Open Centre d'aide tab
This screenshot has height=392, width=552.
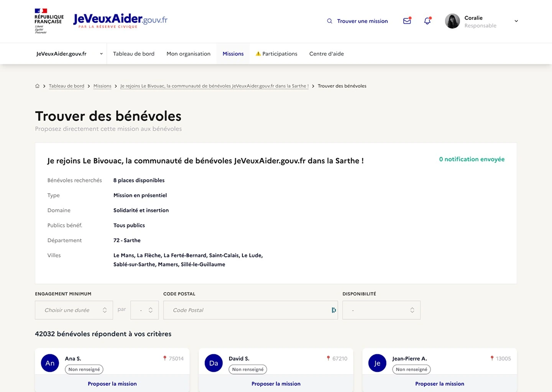[x=327, y=54]
